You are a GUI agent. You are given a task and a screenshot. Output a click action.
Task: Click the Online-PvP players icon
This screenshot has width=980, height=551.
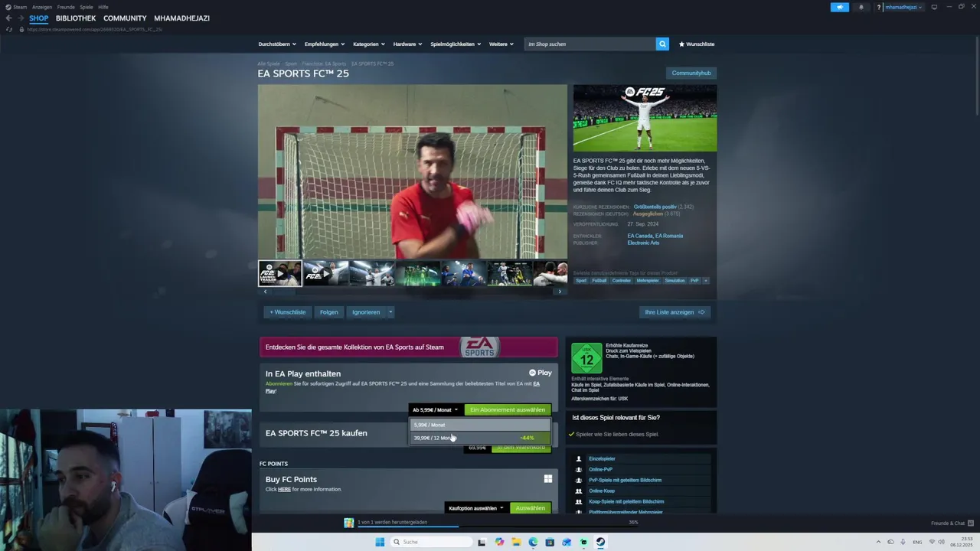tap(579, 469)
